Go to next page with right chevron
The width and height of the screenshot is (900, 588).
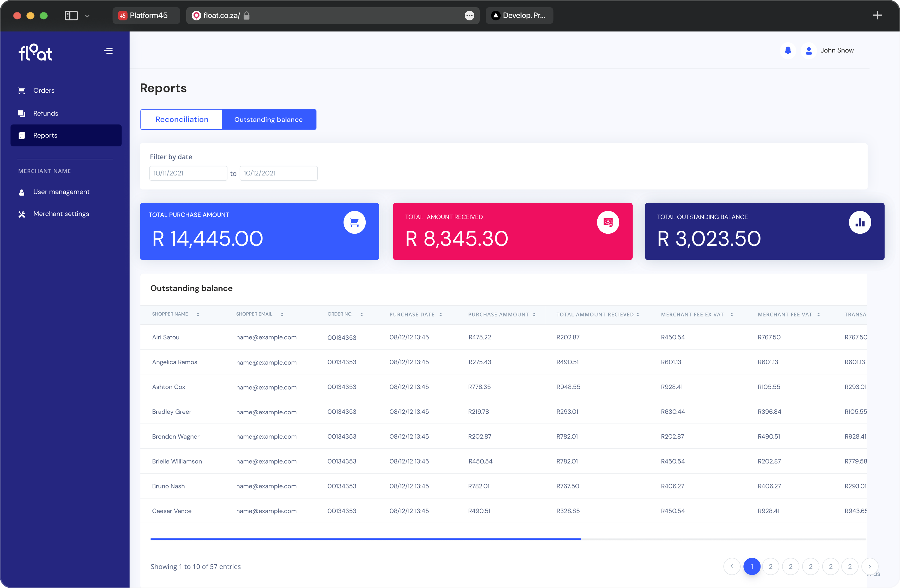coord(869,566)
